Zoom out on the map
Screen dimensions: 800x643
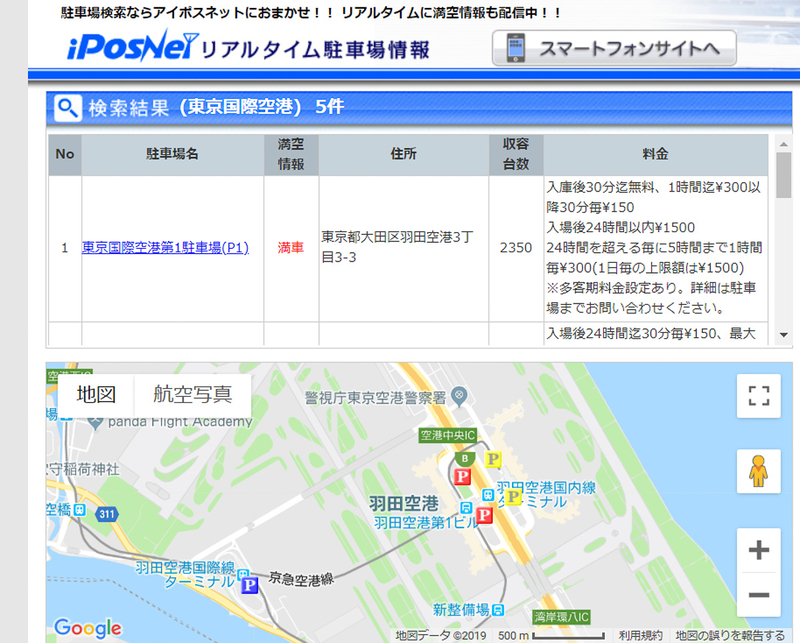[x=758, y=595]
